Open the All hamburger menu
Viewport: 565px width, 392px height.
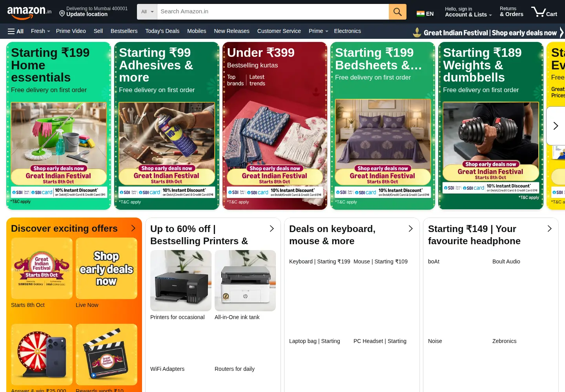[x=16, y=31]
